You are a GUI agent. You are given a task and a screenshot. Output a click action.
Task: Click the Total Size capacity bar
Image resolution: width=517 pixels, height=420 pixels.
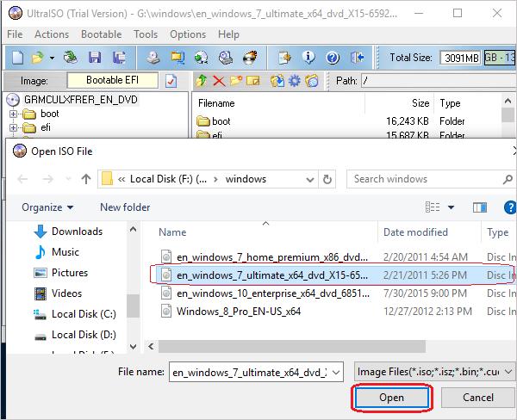click(x=499, y=58)
